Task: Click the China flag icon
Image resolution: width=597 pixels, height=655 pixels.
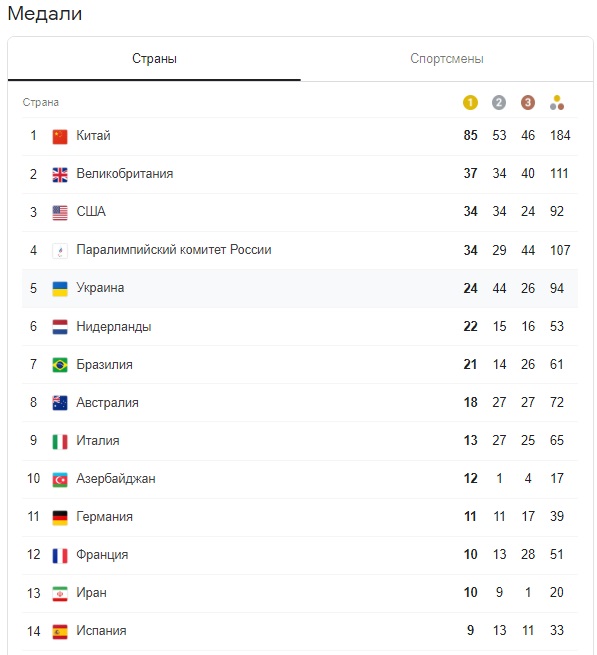Action: [x=60, y=136]
